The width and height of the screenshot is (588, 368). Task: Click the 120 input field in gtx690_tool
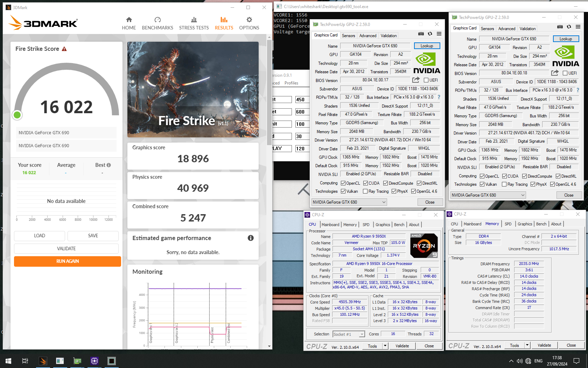(302, 149)
